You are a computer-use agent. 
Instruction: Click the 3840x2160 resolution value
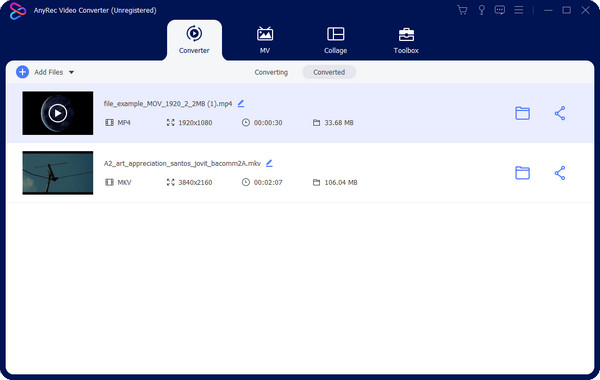point(195,183)
